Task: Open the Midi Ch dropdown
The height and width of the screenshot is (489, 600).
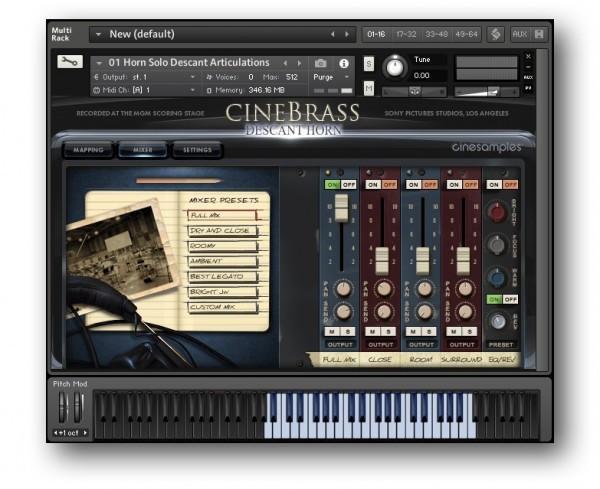Action: [x=192, y=90]
